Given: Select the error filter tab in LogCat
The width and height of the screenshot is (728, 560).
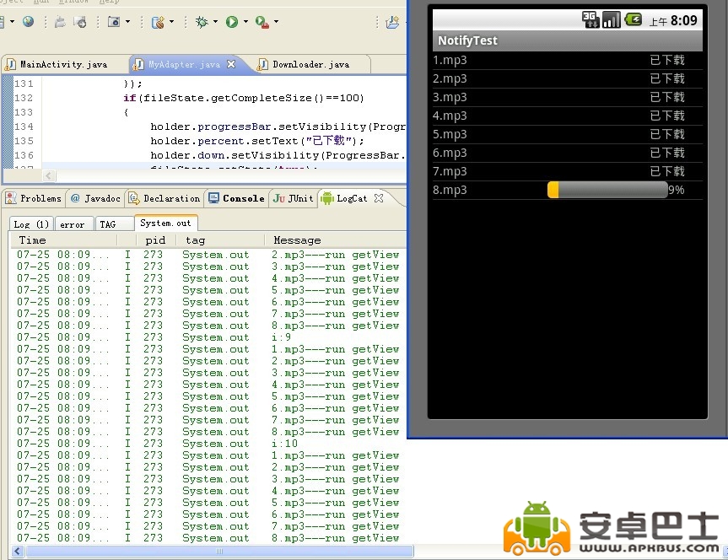Looking at the screenshot, I should [x=73, y=224].
